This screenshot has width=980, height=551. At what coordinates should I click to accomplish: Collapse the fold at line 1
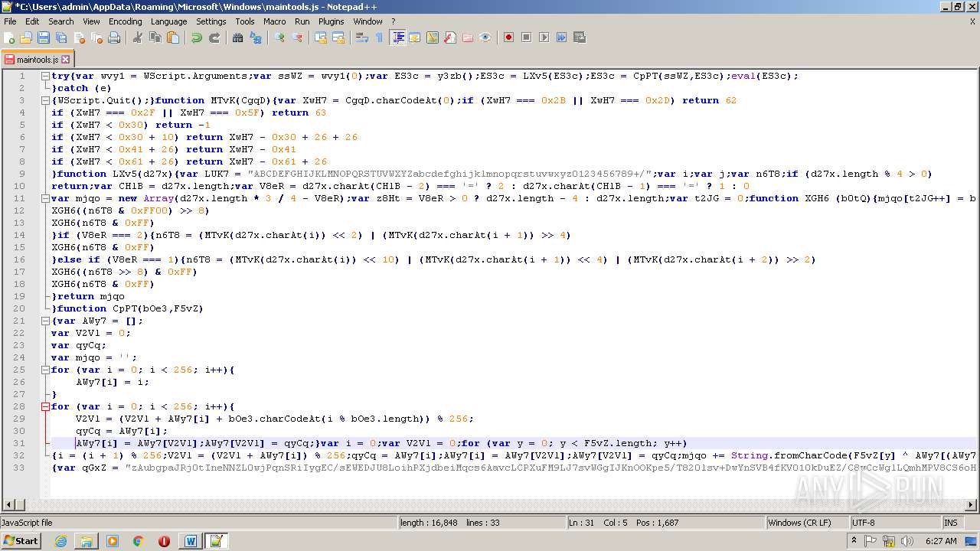tap(45, 76)
